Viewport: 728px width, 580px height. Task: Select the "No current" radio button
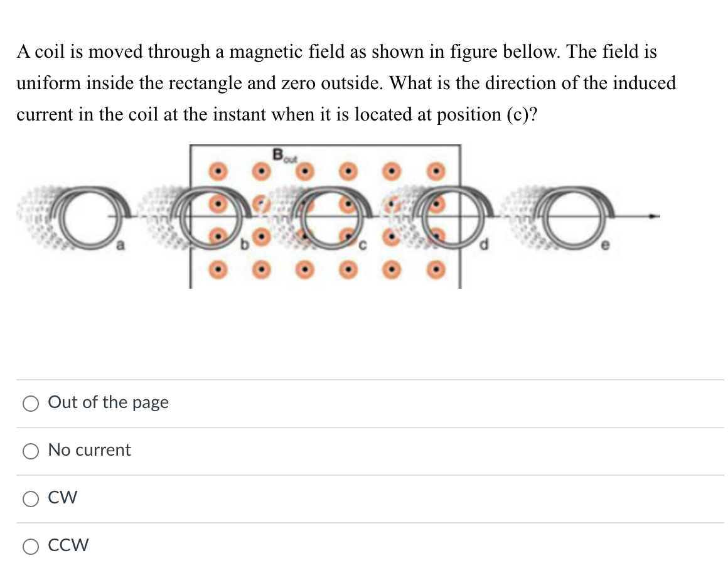coord(30,451)
